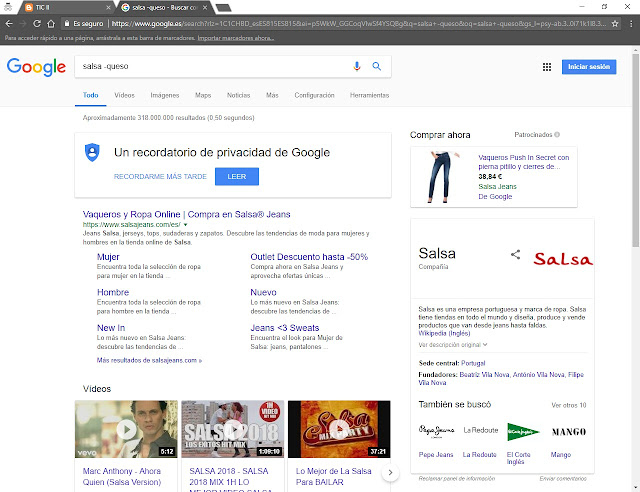Viewport: 640px width, 492px height.
Task: Open Vaqueros Push In Secret product link
Action: tap(524, 162)
